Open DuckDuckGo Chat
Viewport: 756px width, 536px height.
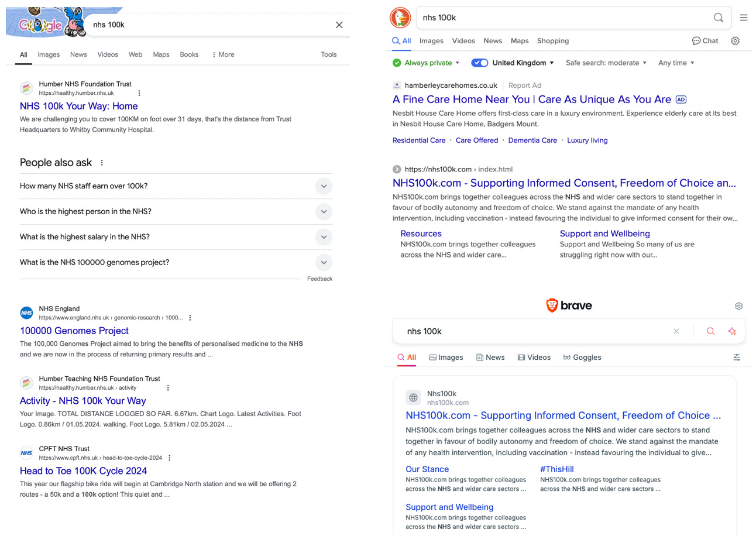pyautogui.click(x=705, y=41)
